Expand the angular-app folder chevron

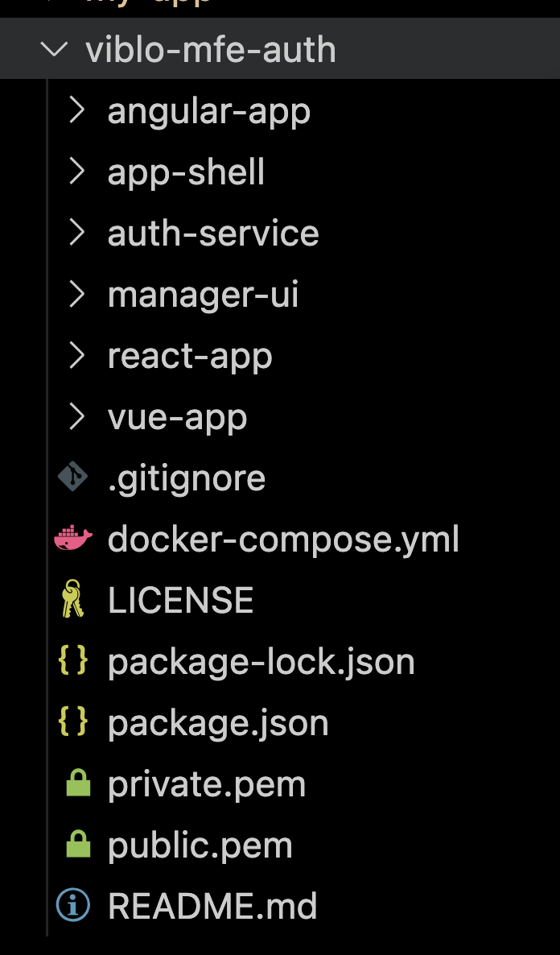76,110
